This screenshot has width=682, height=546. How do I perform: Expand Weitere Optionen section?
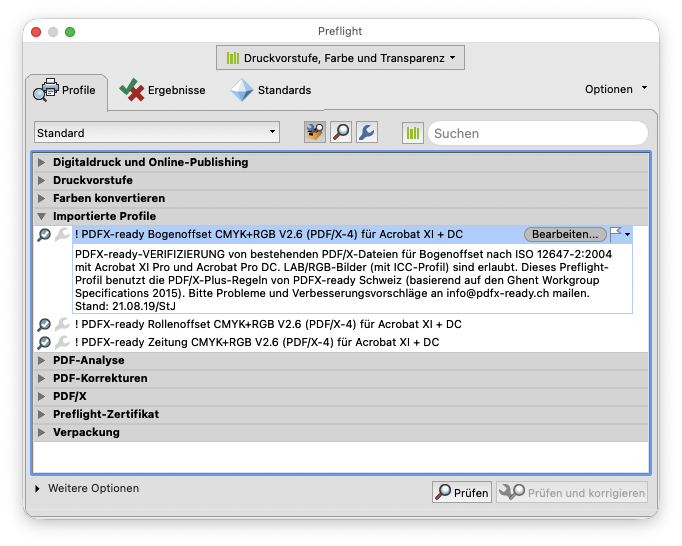pyautogui.click(x=37, y=489)
